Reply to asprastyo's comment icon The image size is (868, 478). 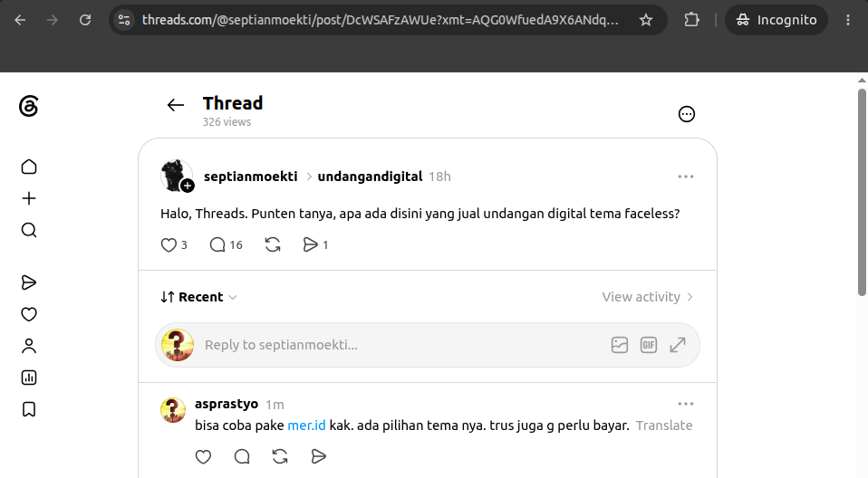point(242,456)
